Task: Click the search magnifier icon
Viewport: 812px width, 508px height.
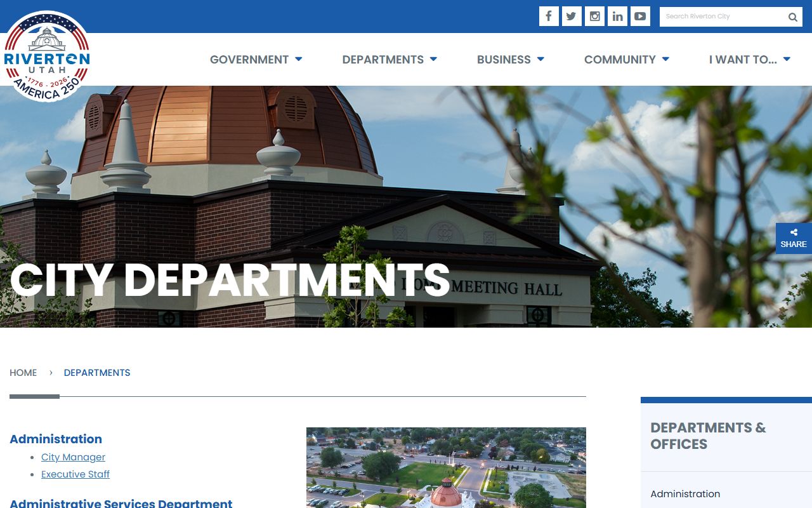Action: click(793, 17)
